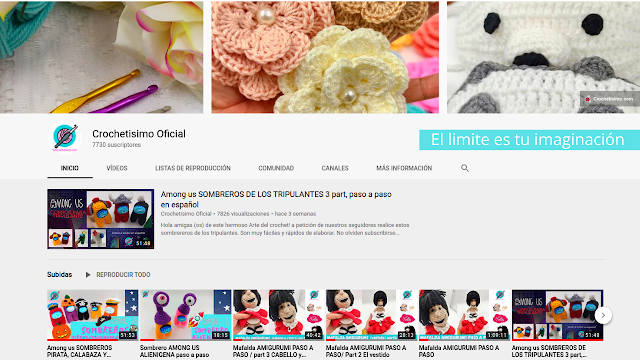Viewport: 640px width, 360px height.
Task: Open the CANALES tab
Action: tap(335, 168)
